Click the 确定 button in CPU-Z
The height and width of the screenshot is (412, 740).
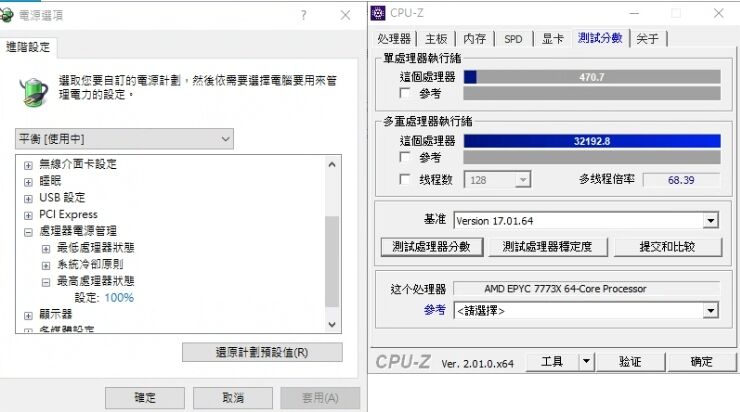click(x=701, y=362)
